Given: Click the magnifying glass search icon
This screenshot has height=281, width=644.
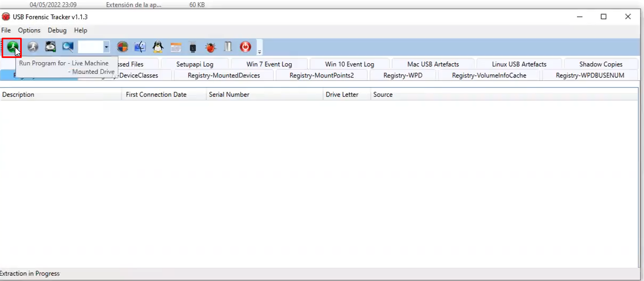Looking at the screenshot, I should [68, 47].
